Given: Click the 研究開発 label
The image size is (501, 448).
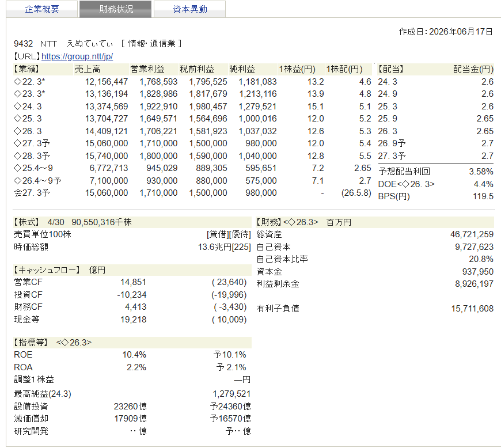Looking at the screenshot, I should 31,431.
